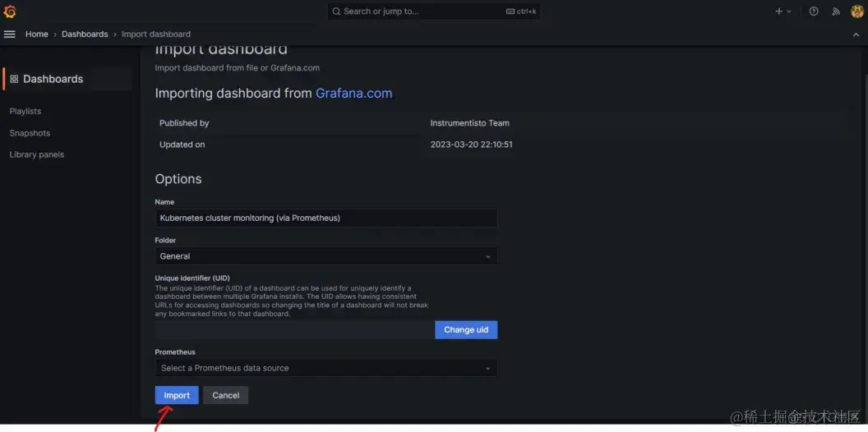The height and width of the screenshot is (432, 868).
Task: Click the 2023-03-20 22:10:51 date text
Action: [x=471, y=145]
